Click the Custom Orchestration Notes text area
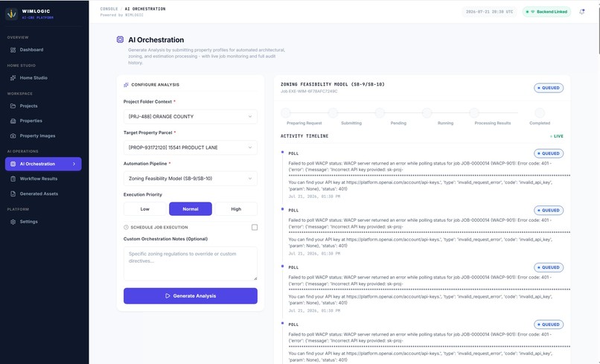 click(x=190, y=264)
